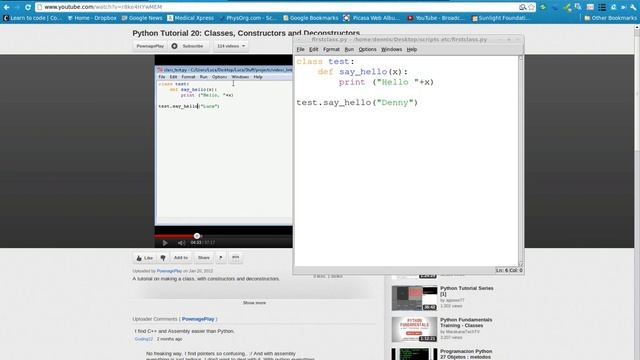Open the 'Google News' bookmark
Image resolution: width=640 pixels, height=360 pixels.
coord(142,18)
